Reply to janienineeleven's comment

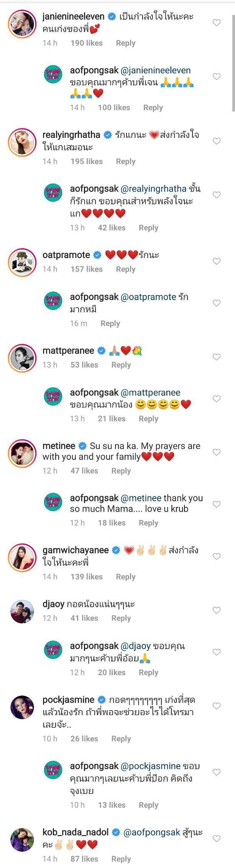126,43
